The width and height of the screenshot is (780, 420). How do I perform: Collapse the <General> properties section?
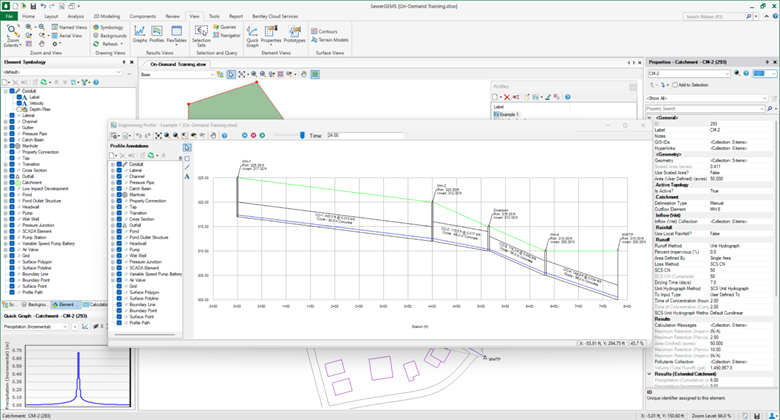[650, 118]
